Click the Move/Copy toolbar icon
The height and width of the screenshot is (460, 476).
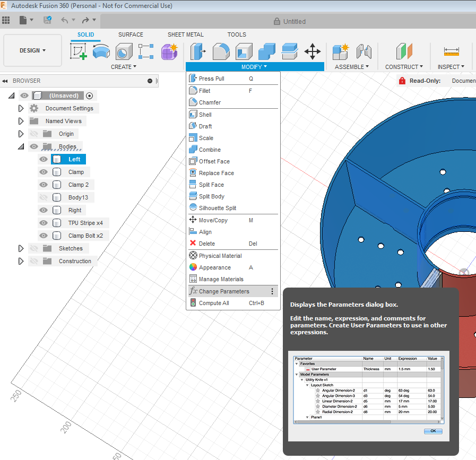tap(313, 51)
